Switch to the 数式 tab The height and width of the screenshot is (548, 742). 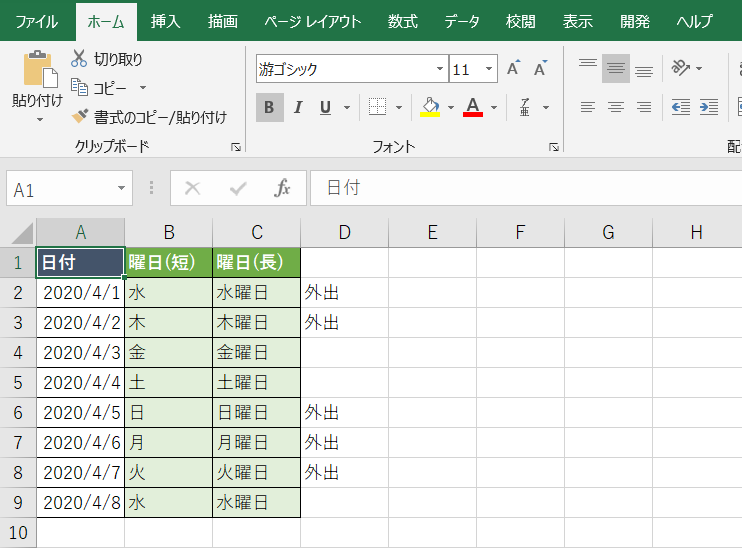[x=403, y=22]
